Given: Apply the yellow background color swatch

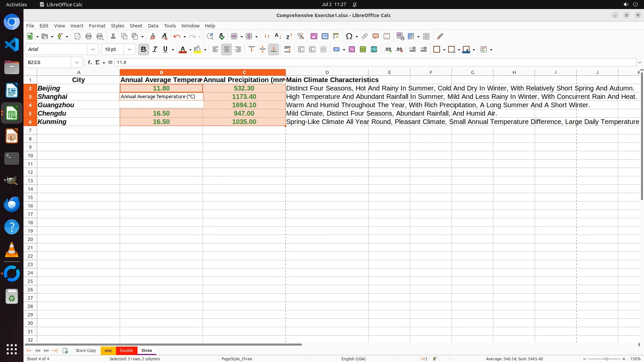Looking at the screenshot, I should pyautogui.click(x=198, y=50).
